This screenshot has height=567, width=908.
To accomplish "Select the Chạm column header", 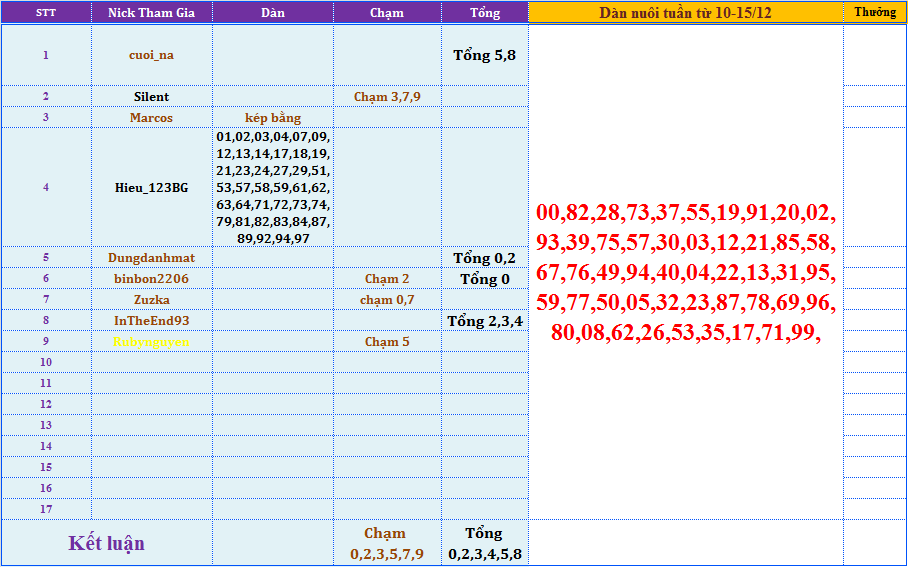I will [386, 13].
